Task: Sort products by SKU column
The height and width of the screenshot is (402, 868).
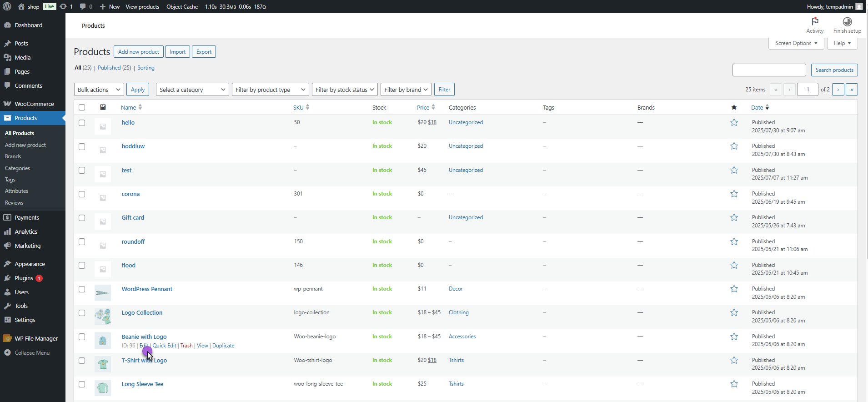Action: click(301, 107)
